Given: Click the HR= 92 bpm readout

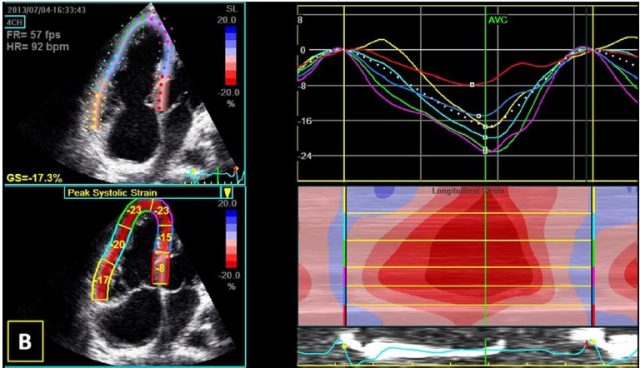Looking at the screenshot, I should (38, 46).
